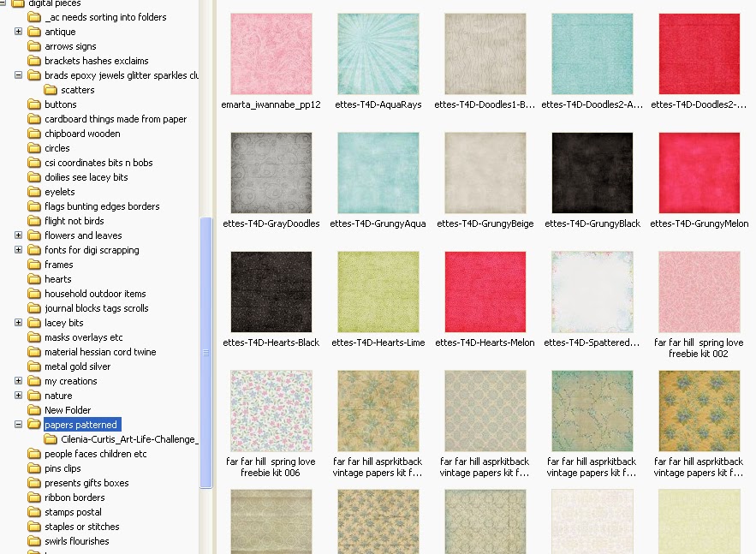Viewport: 756px width, 554px height.
Task: Click the ettes-T4D-Hearts-Lime file name
Action: pos(378,343)
